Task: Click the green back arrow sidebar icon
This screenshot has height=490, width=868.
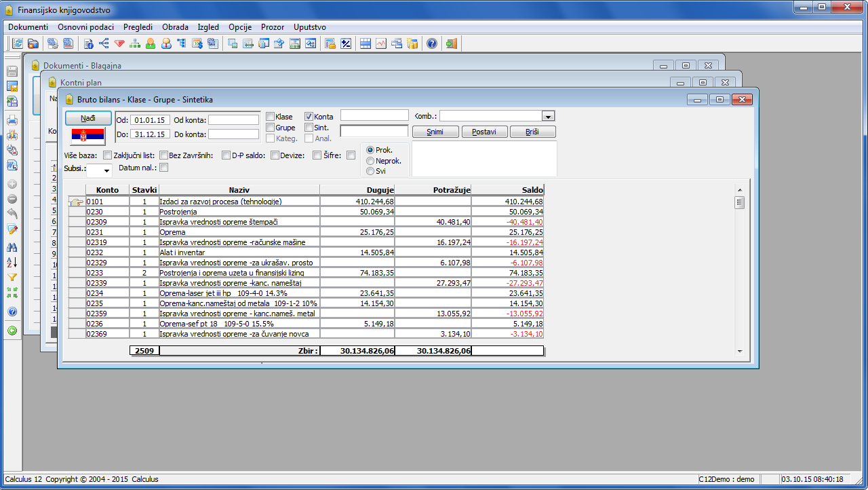Action: [x=12, y=331]
